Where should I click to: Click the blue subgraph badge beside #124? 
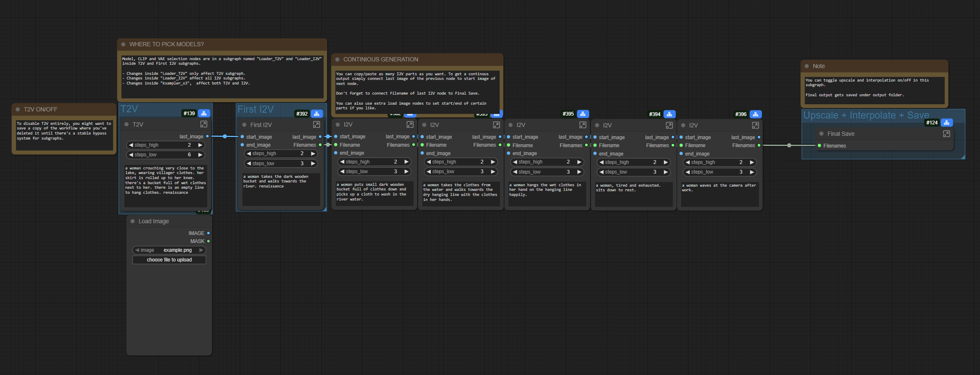coord(946,123)
